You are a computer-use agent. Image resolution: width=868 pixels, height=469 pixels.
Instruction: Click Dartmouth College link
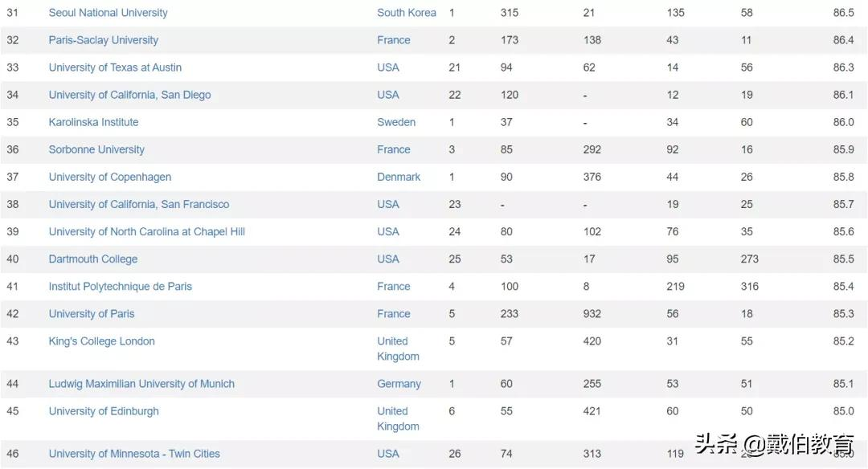coord(92,259)
